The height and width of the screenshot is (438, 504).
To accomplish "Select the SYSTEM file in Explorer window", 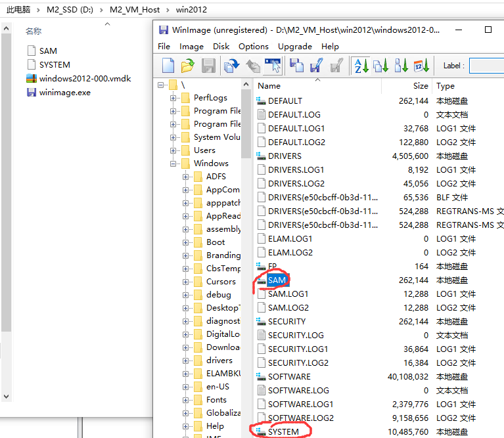I will 55,65.
